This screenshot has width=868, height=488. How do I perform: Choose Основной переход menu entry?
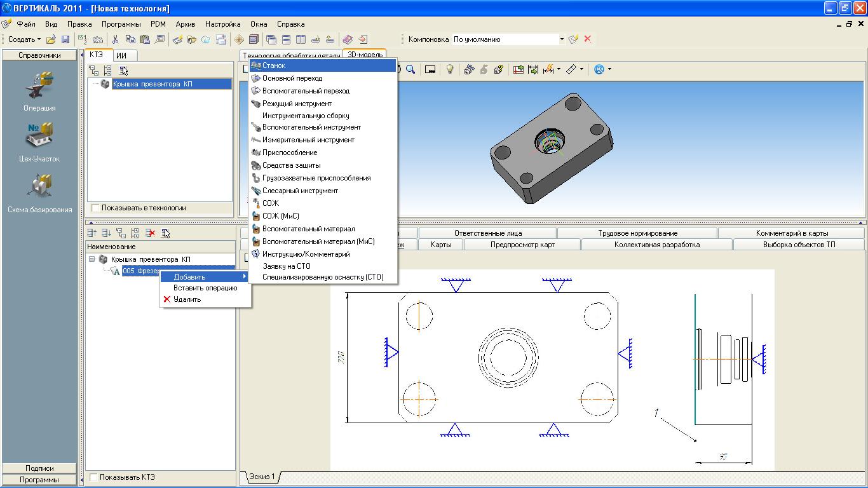(323, 78)
